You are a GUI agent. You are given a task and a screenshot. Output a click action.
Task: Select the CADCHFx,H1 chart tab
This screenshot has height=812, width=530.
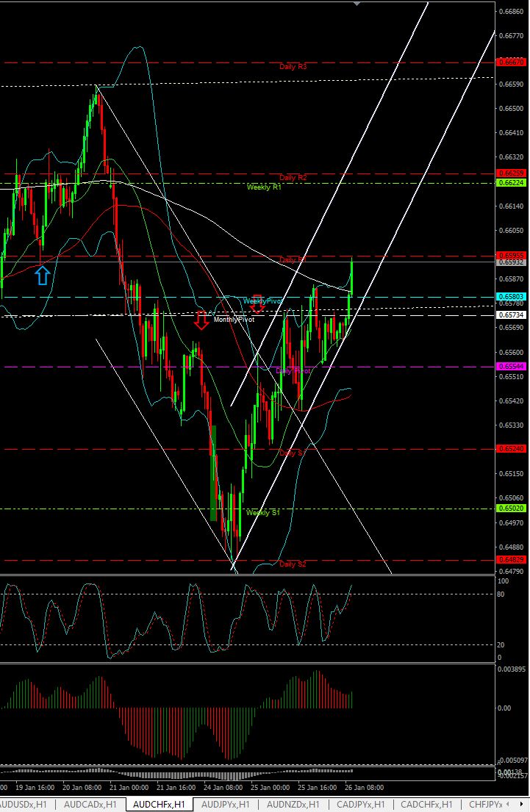(x=426, y=804)
